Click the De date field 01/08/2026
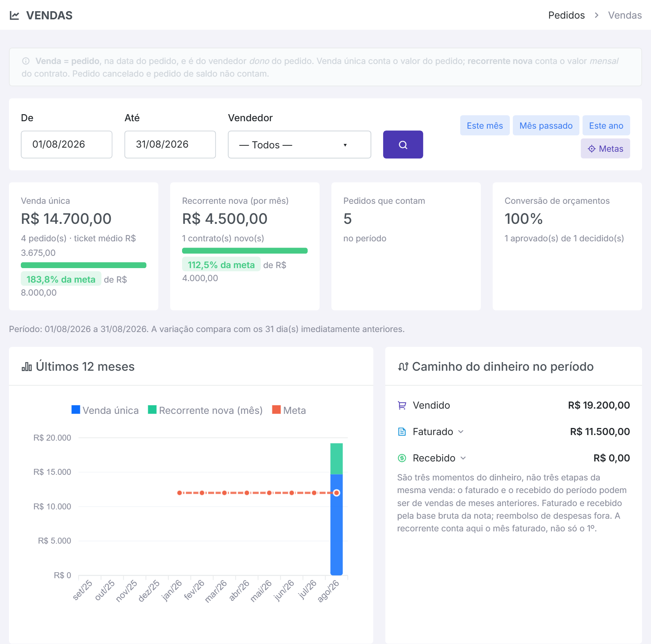651x644 pixels. pyautogui.click(x=67, y=145)
